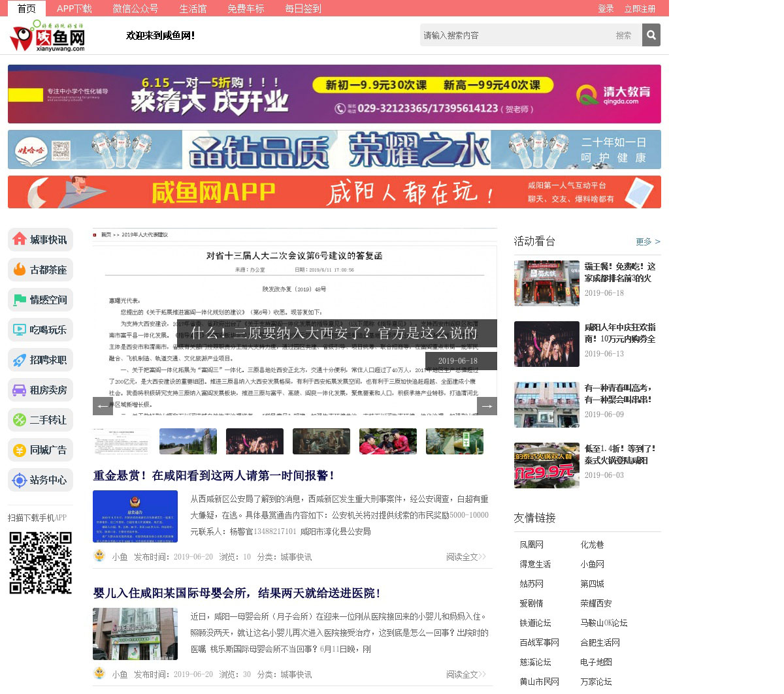Click the 母婴会所 storefront thumbnail

click(135, 634)
